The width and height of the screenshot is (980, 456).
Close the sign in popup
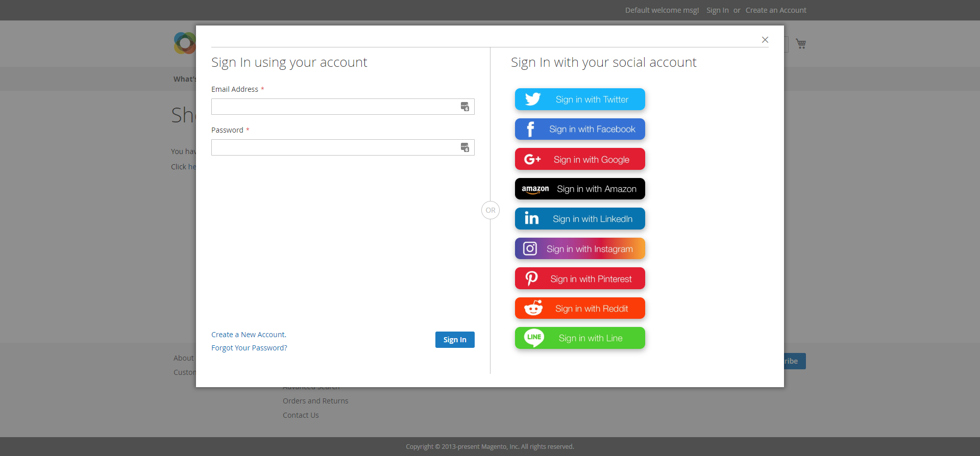(765, 40)
